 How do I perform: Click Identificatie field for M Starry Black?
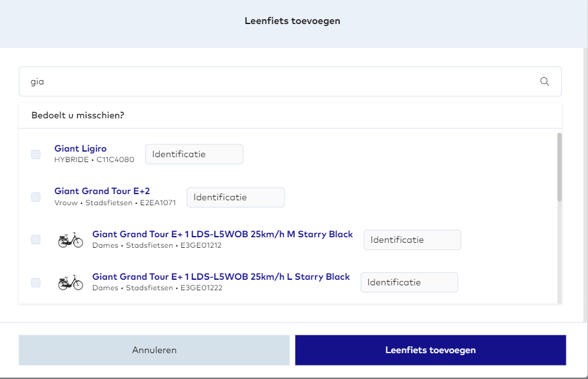pyautogui.click(x=412, y=240)
